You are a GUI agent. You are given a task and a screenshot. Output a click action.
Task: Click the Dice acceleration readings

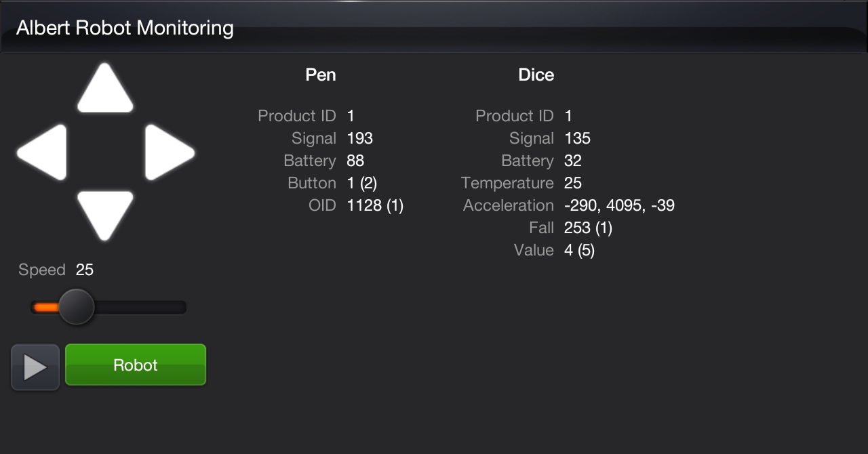click(619, 205)
